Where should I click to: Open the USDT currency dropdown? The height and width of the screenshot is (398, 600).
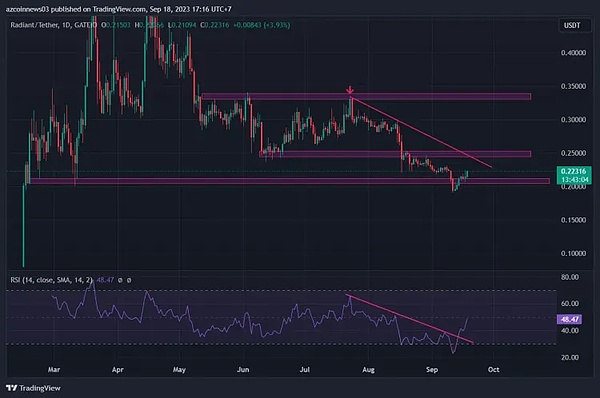coord(572,26)
